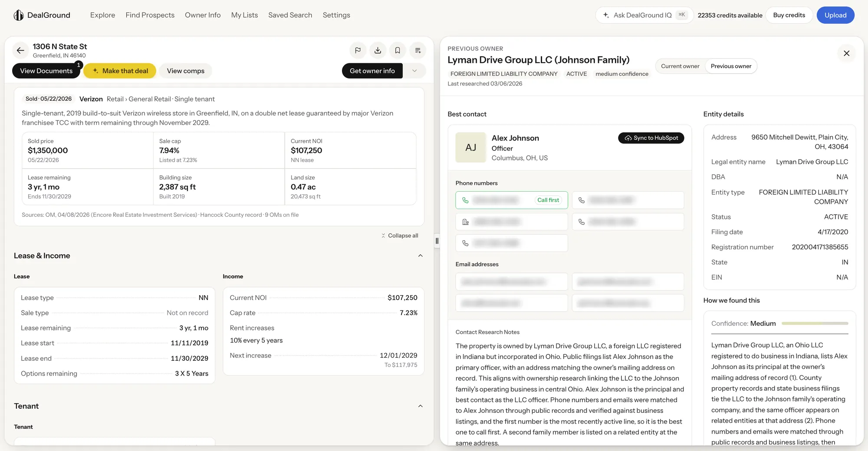The width and height of the screenshot is (868, 451).
Task: Click the cloud icon in Sync to HubSpot
Action: coord(628,138)
